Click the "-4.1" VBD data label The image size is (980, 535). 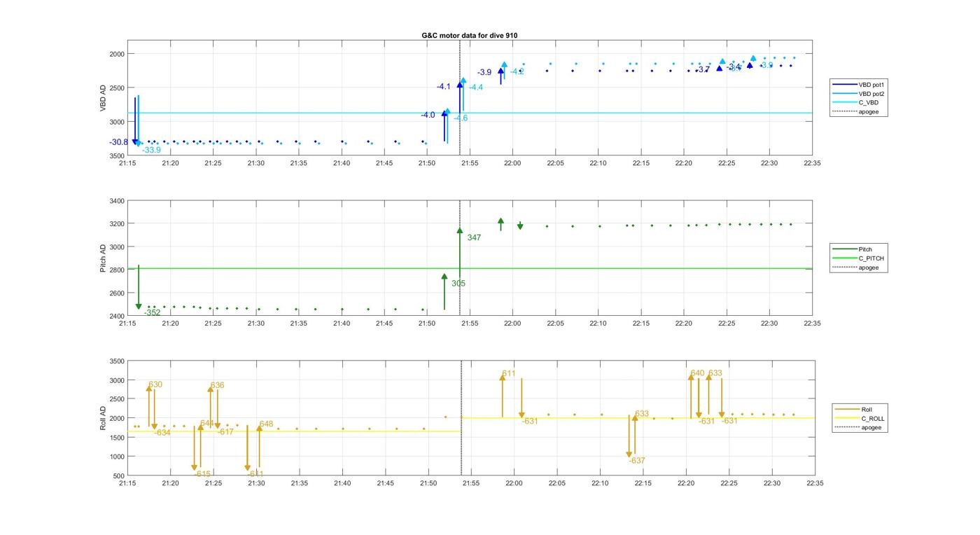click(x=444, y=87)
